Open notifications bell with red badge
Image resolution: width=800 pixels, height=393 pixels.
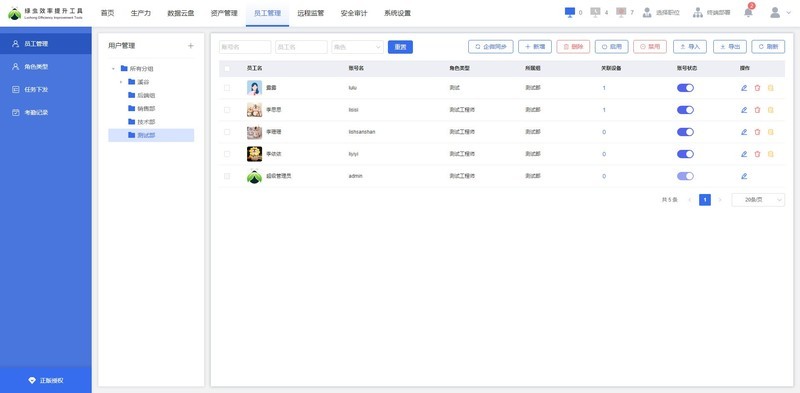pos(748,12)
